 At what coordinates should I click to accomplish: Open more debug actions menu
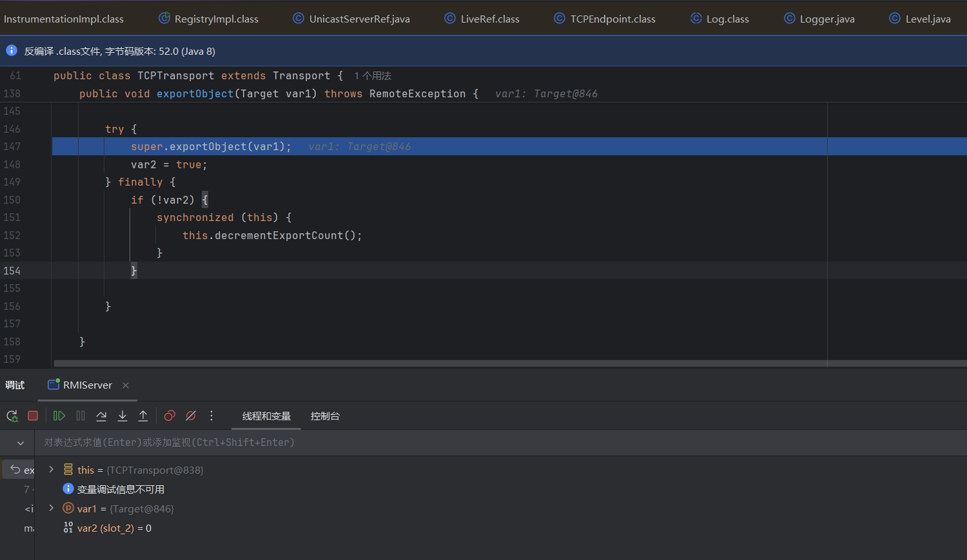tap(211, 416)
